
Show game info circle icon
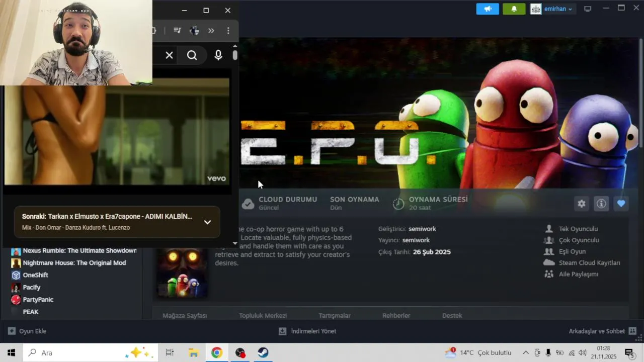[601, 204]
